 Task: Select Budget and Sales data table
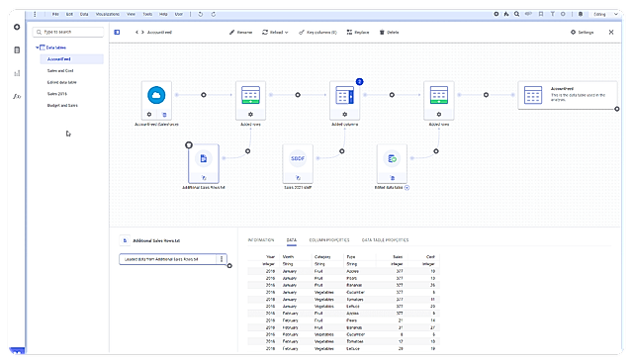point(62,106)
